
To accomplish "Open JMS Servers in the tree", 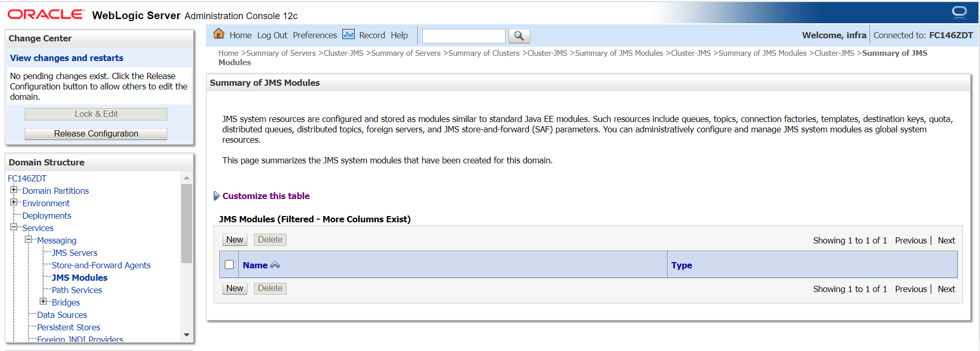I will point(74,253).
